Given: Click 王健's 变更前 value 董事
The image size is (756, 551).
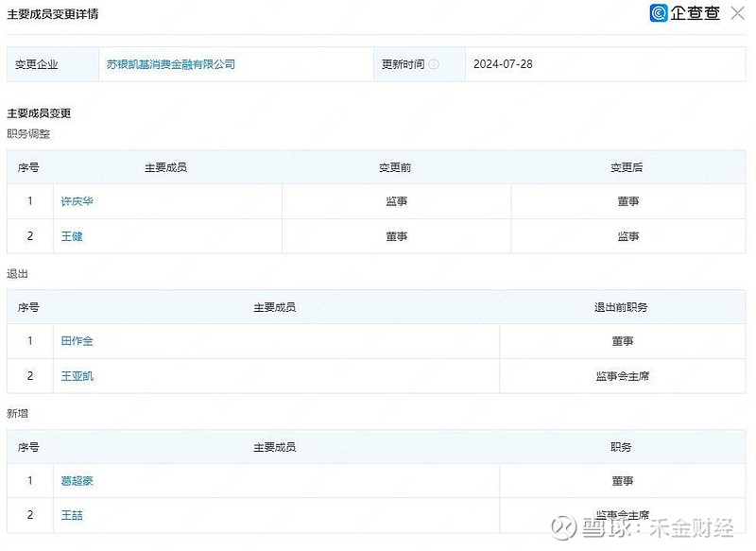Looking at the screenshot, I should pyautogui.click(x=396, y=236).
